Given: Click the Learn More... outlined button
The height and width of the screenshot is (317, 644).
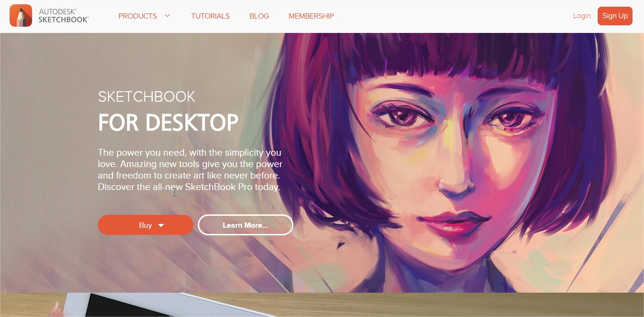Looking at the screenshot, I should pos(246,225).
